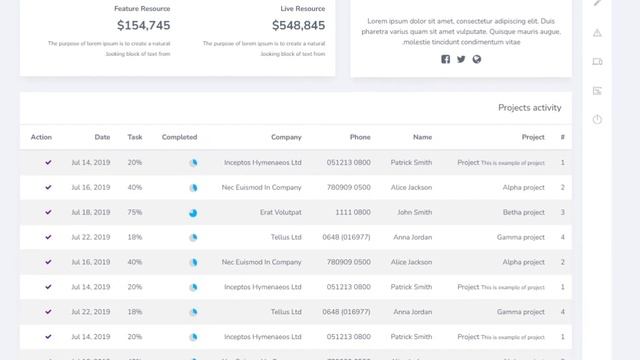The width and height of the screenshot is (640, 360).
Task: Click the '$154,745' Feature Resource amount
Action: tap(144, 25)
